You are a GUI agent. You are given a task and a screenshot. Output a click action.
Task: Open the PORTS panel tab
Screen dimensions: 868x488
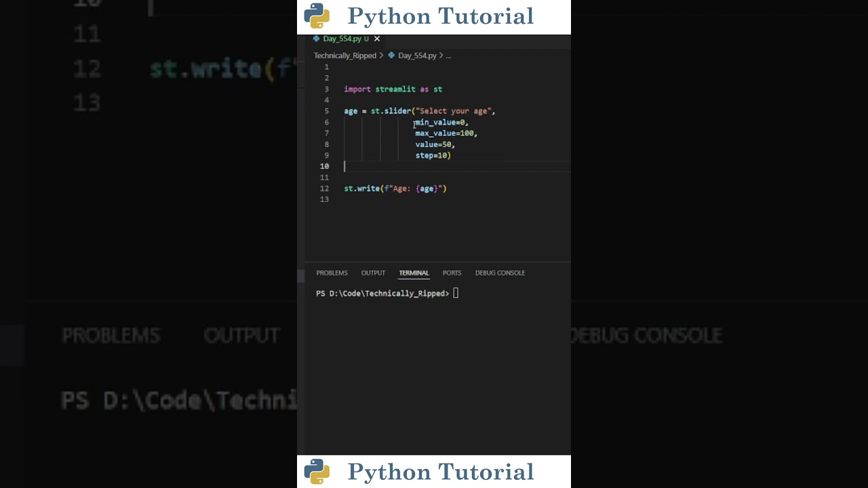(x=452, y=272)
